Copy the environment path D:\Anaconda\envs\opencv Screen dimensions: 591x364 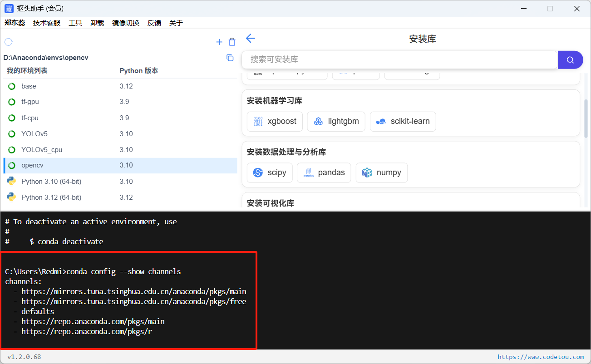230,58
